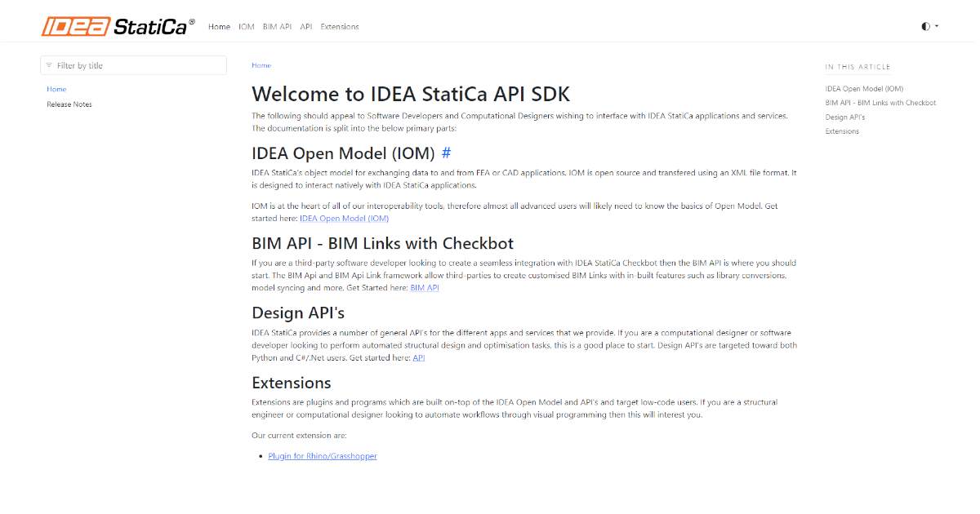Viewport: 980px width, 514px height.
Task: Open Release Notes in the sidebar
Action: 69,104
